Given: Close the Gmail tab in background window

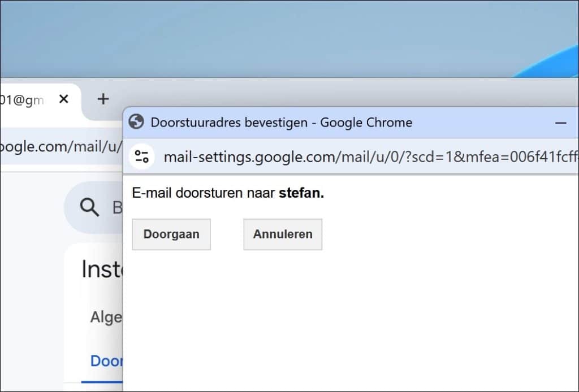Looking at the screenshot, I should [64, 99].
